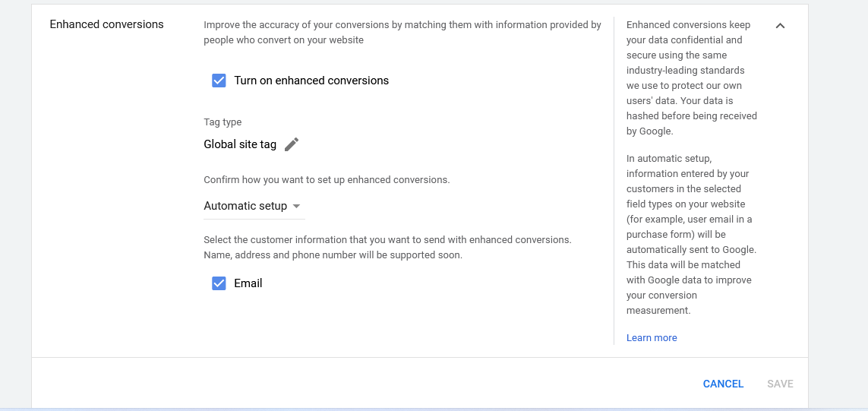The image size is (868, 411).
Task: Click the Improve the accuracy of your conversions description
Action: pos(402,33)
